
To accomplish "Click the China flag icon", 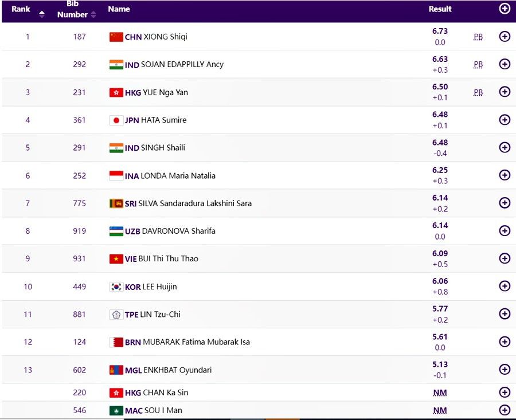I will tap(116, 37).
